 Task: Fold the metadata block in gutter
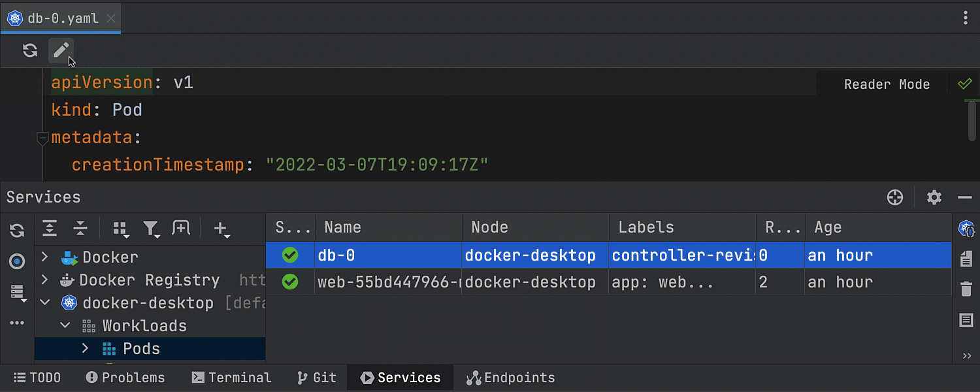point(42,138)
